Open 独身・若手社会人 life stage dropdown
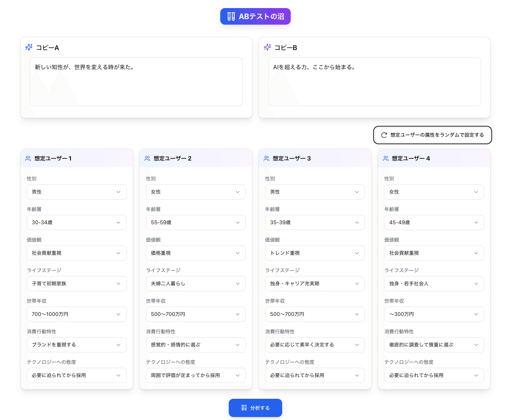 click(434, 284)
